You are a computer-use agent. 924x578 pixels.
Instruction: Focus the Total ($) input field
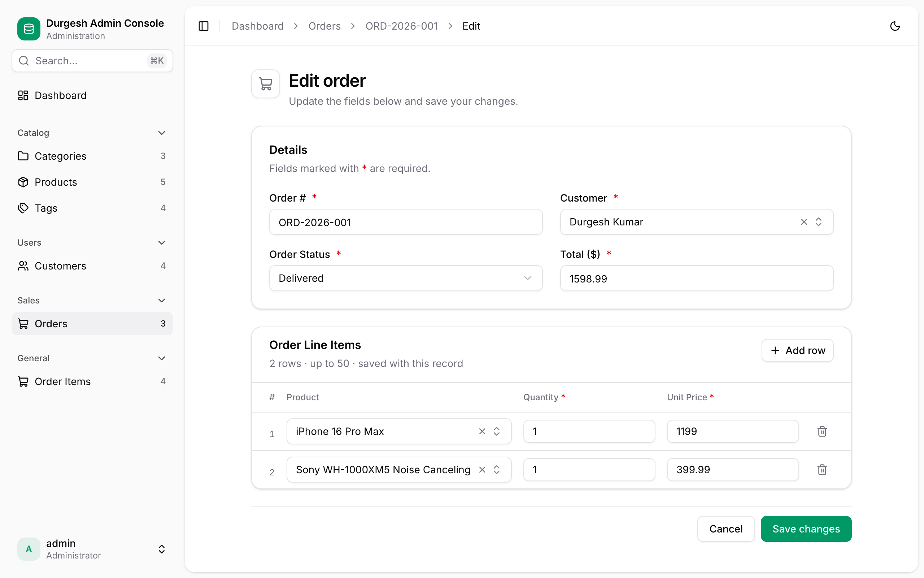(x=697, y=278)
